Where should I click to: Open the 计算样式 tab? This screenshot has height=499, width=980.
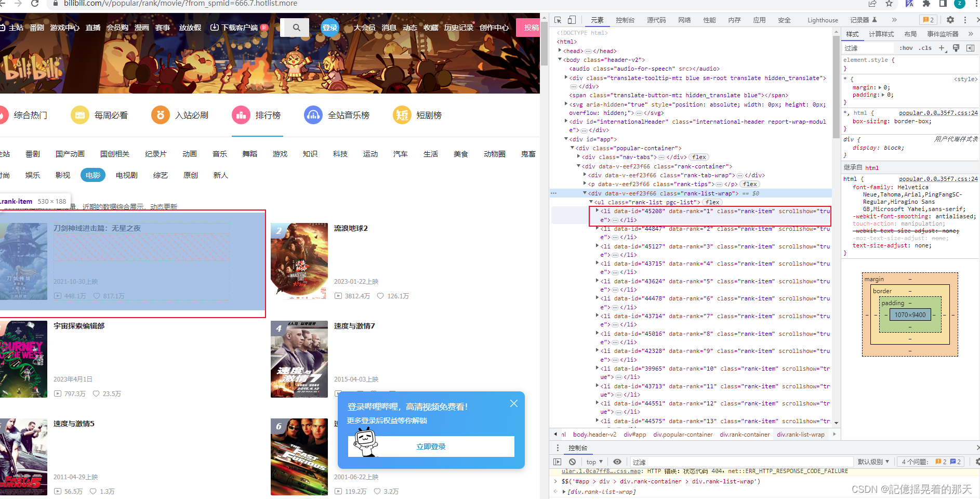pos(881,34)
